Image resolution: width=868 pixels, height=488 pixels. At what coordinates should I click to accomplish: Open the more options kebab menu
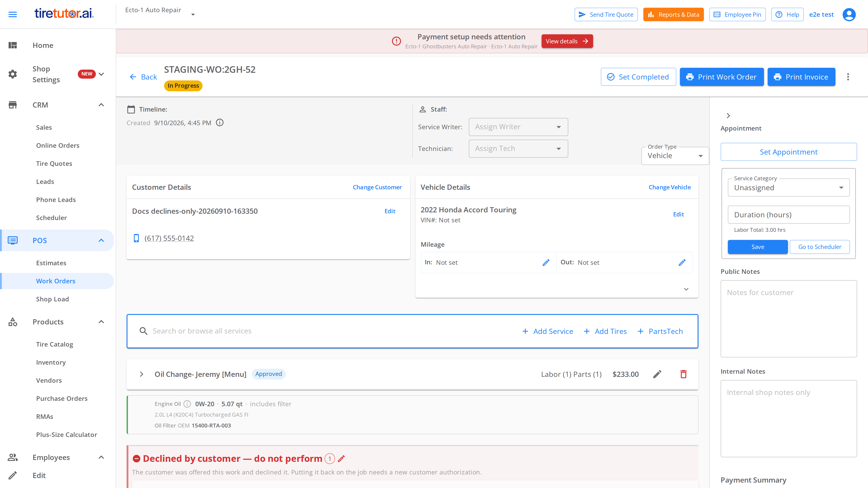(x=848, y=77)
